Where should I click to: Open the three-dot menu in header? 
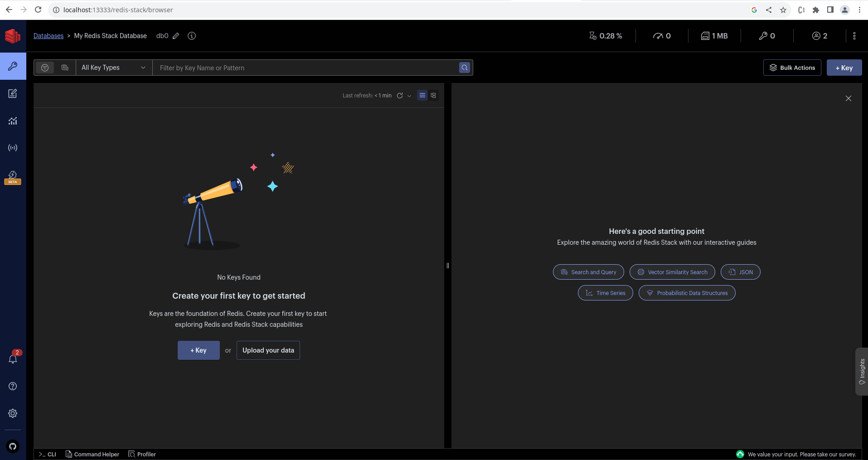854,36
